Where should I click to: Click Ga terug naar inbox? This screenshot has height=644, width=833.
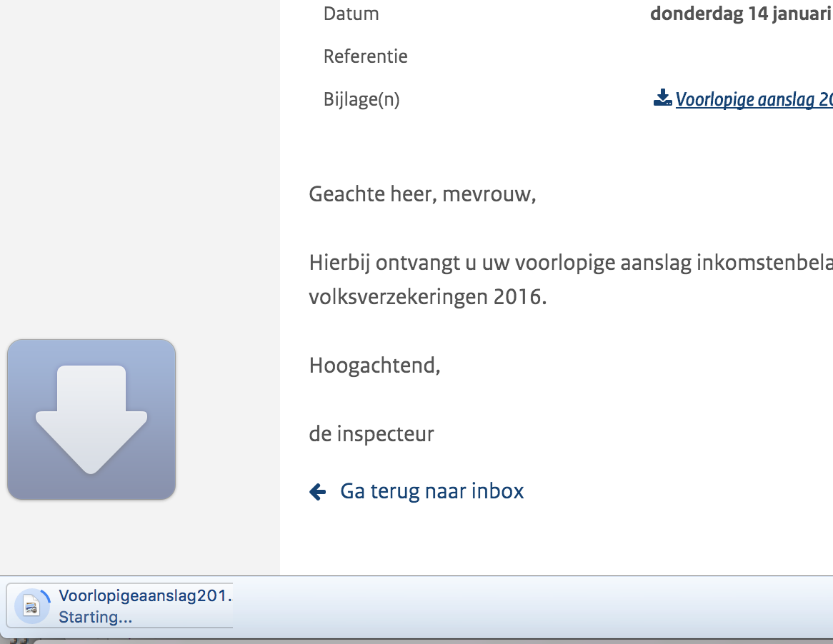(x=432, y=490)
